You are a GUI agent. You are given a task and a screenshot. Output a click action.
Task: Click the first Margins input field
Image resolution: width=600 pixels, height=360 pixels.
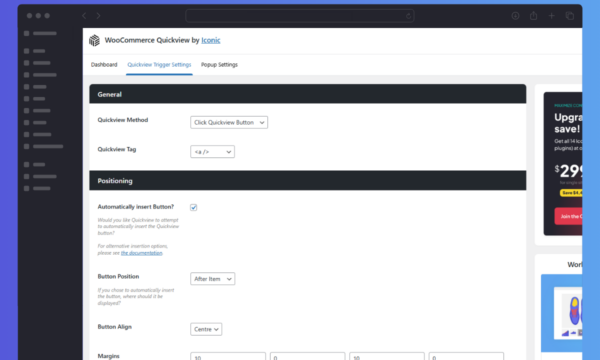tap(228, 357)
